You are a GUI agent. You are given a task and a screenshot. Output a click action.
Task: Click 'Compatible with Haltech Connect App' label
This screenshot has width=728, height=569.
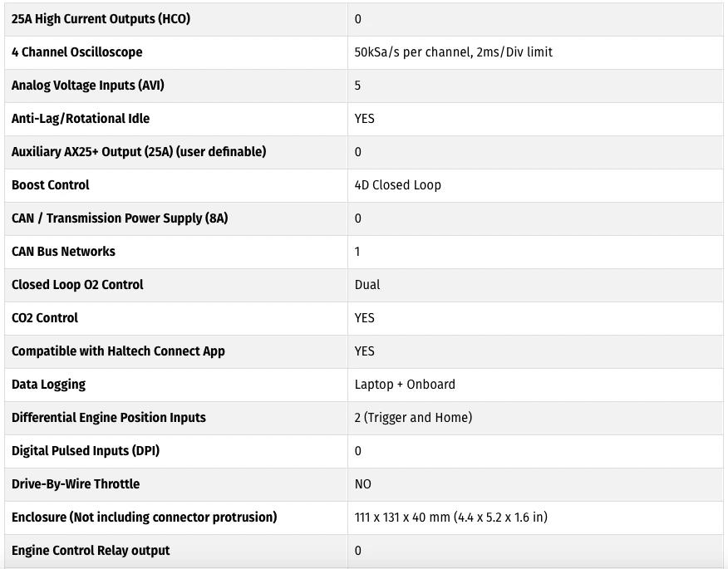pyautogui.click(x=118, y=351)
